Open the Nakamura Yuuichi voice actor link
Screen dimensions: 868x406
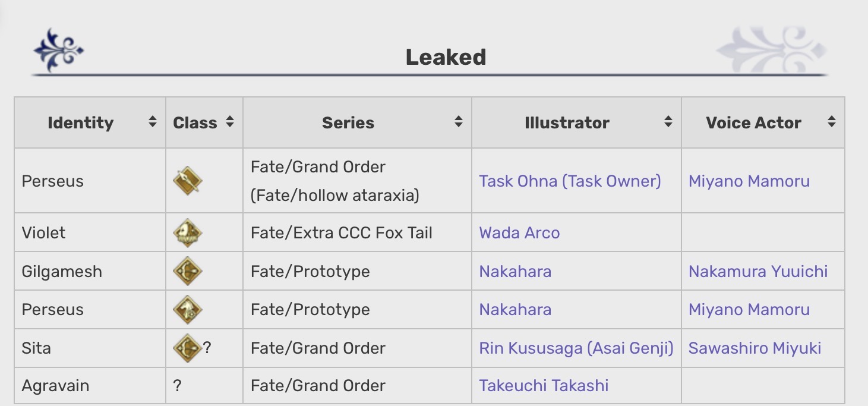[x=758, y=271]
